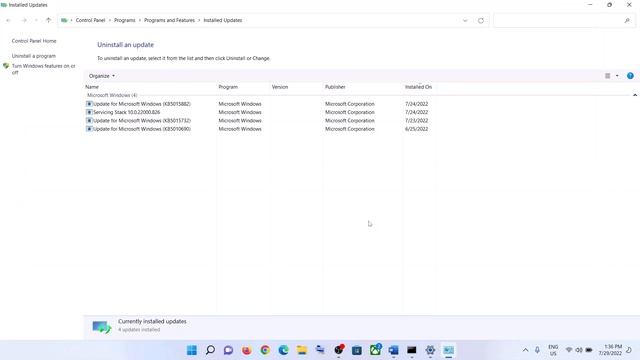Sort by the Installed On column header
The image size is (640, 360).
[418, 87]
